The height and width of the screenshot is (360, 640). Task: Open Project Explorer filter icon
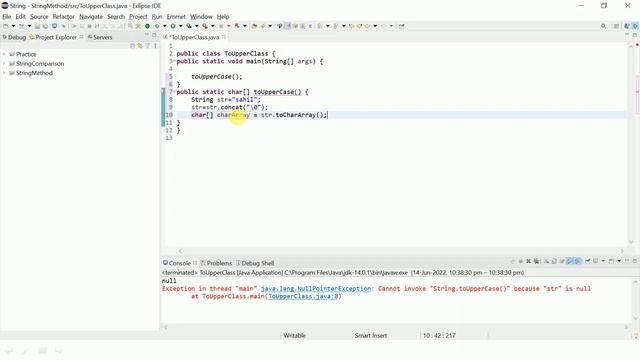coord(148,46)
